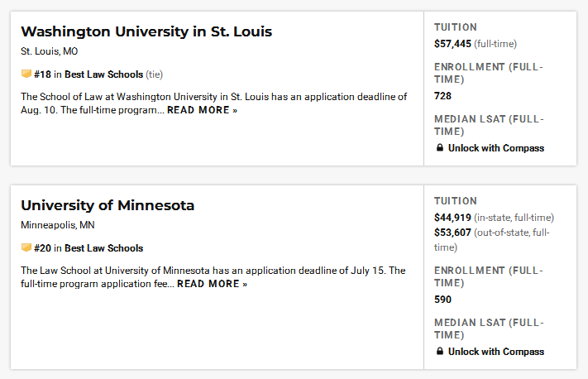Open Best Law Schools link next to #20
The image size is (588, 379).
tap(104, 248)
